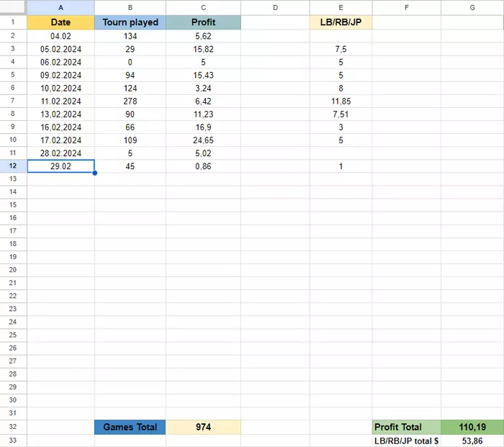
Task: Select column D header
Action: [x=276, y=7]
